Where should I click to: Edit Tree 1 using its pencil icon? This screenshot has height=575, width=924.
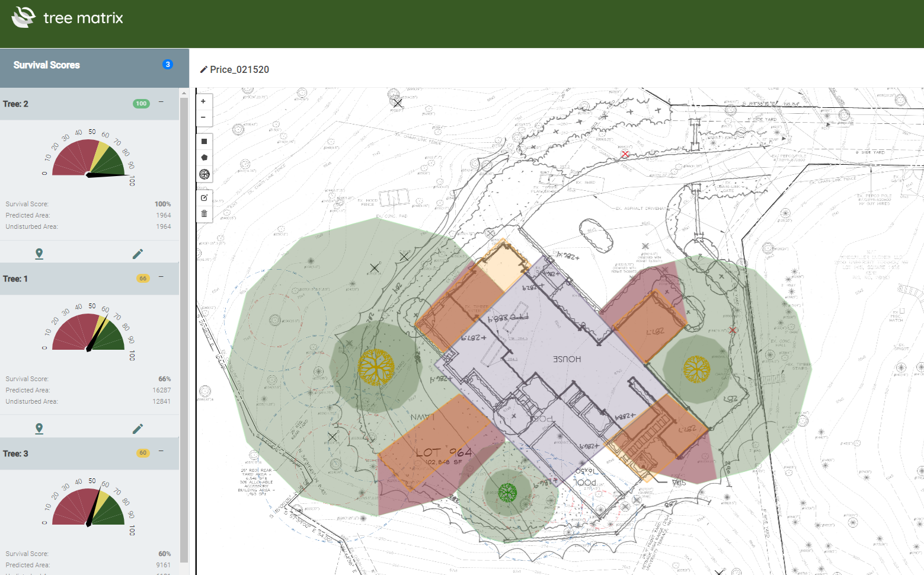pos(138,429)
